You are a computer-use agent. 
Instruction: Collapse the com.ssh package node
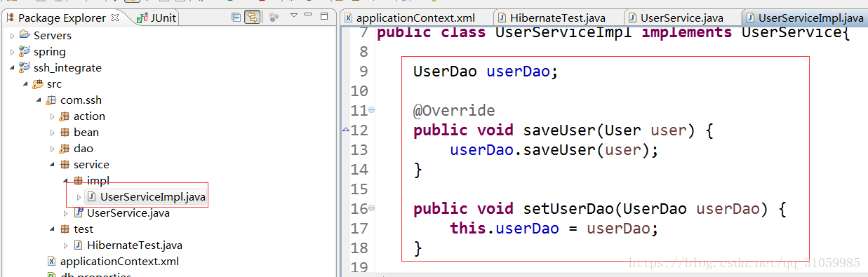(x=39, y=100)
